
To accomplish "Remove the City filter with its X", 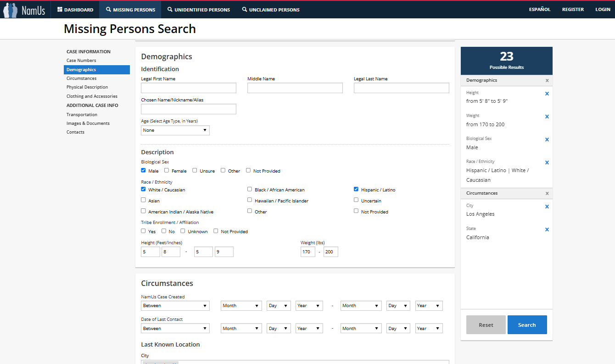I will pos(547,207).
